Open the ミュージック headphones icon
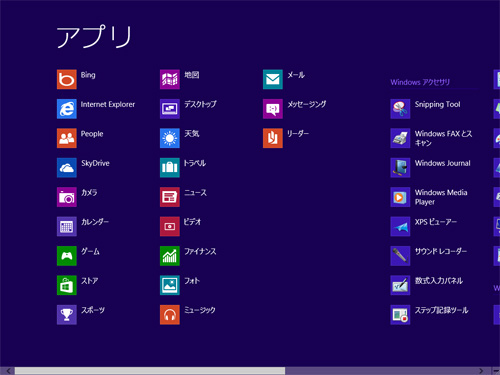The image size is (500, 375). click(x=170, y=314)
